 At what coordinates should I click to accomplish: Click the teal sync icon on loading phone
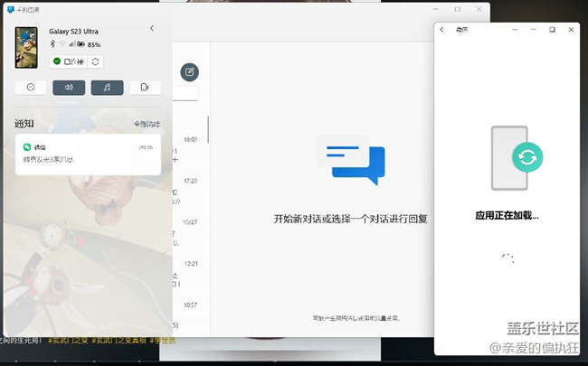tap(526, 157)
